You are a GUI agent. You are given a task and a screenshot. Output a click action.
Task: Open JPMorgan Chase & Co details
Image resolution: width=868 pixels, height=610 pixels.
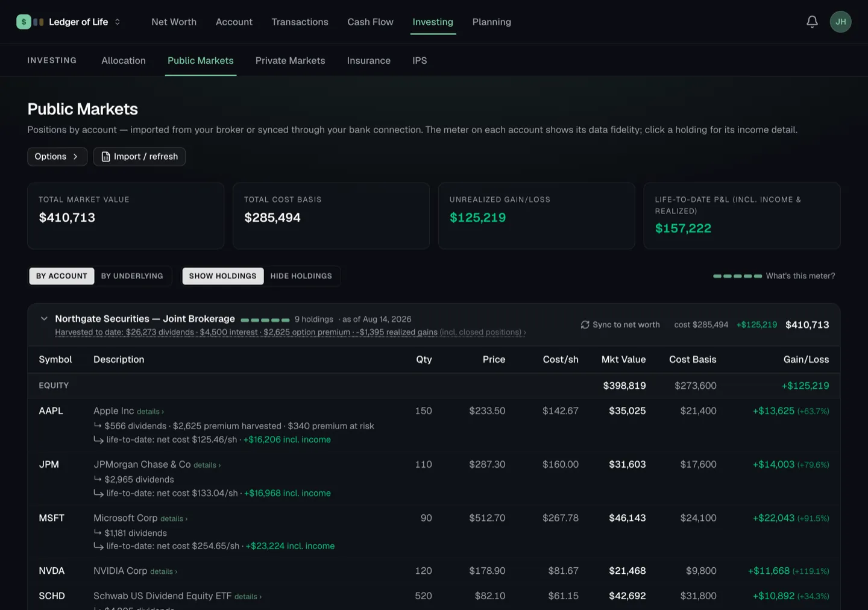tap(207, 465)
